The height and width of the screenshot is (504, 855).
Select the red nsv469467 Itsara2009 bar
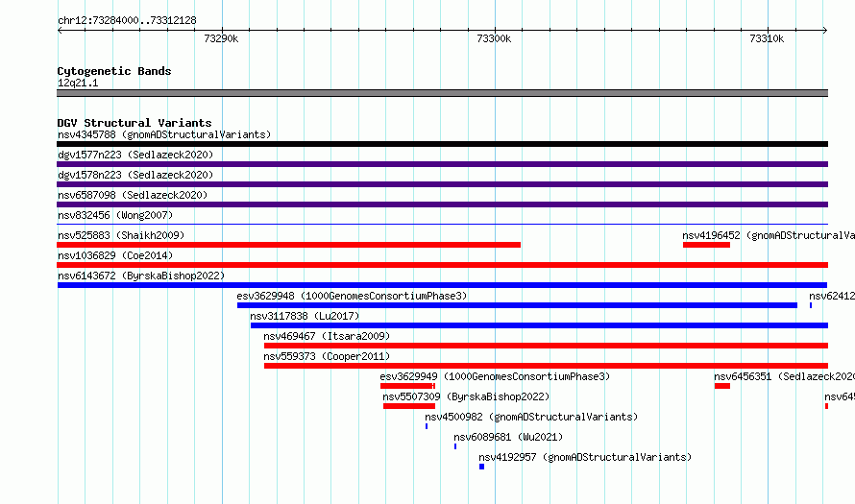546,346
